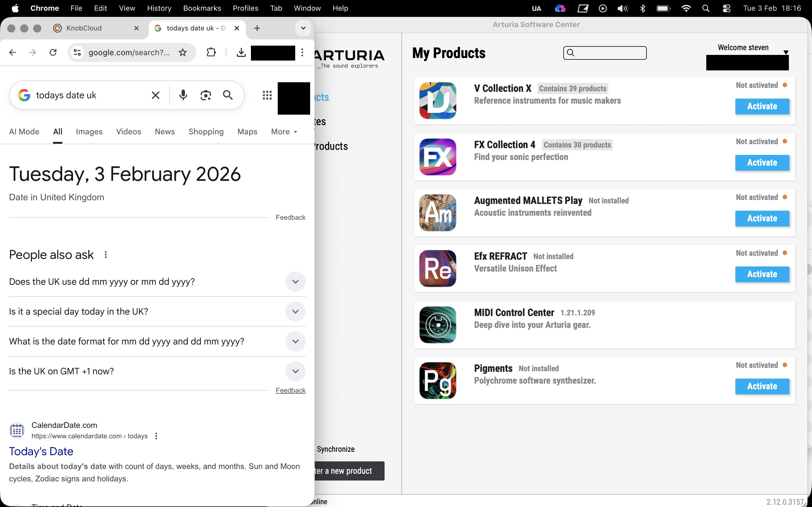Click the MIDI Control Center icon
This screenshot has height=507, width=812.
coord(438,324)
